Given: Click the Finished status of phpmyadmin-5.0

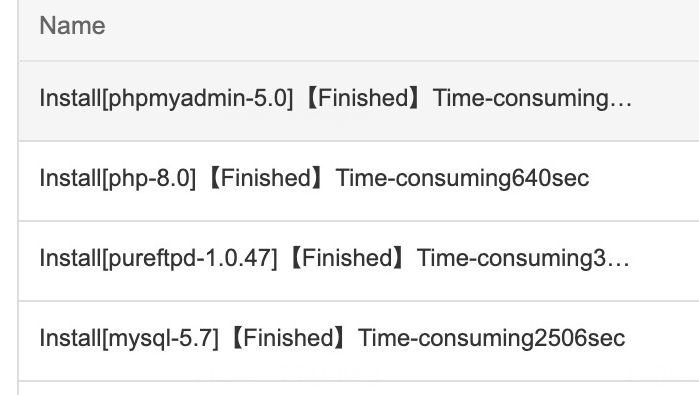Looking at the screenshot, I should [363, 98].
